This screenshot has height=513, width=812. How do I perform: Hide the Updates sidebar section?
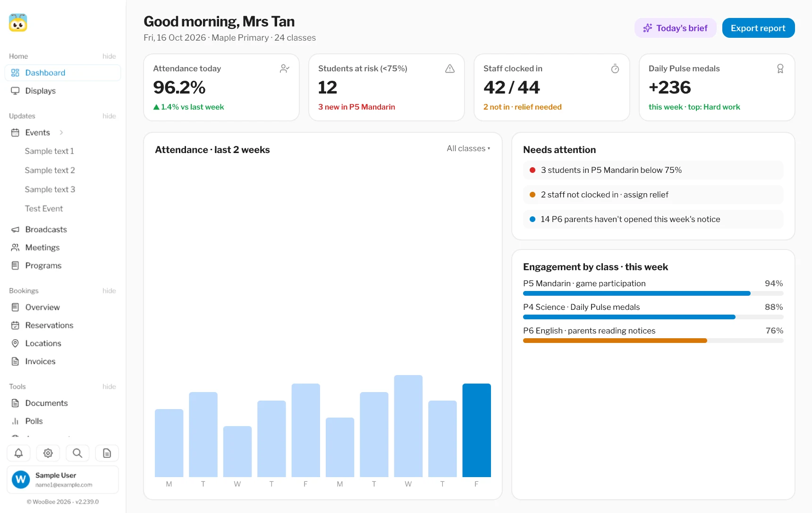(x=109, y=116)
